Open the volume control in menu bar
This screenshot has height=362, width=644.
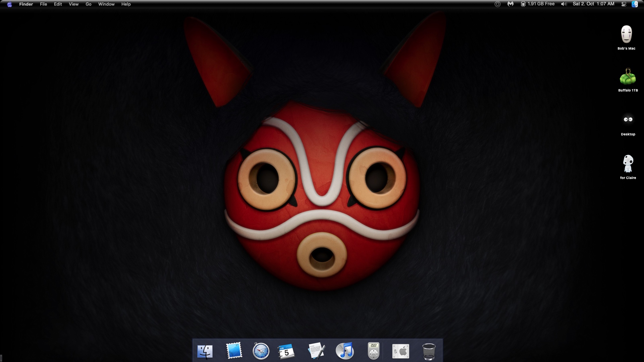pyautogui.click(x=564, y=4)
